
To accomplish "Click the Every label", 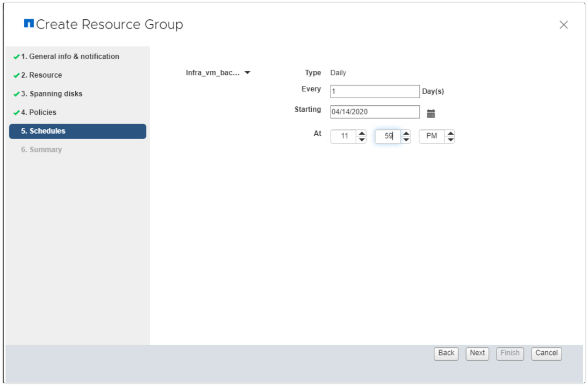I will click(311, 89).
